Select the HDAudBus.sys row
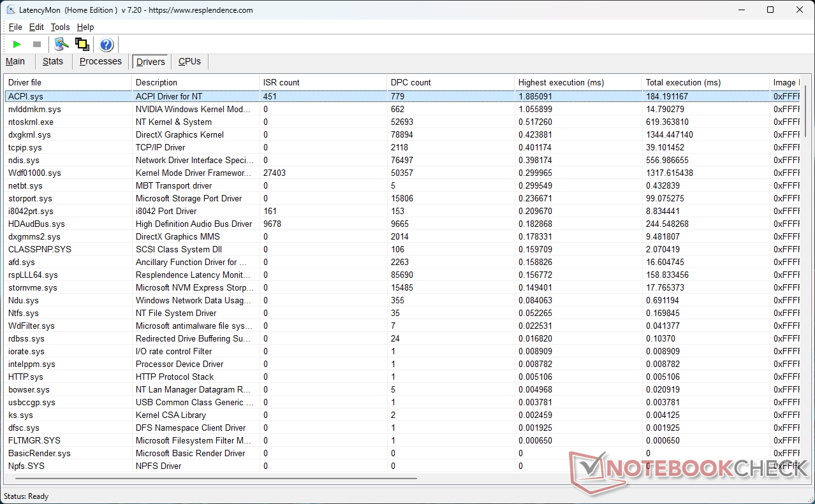The height and width of the screenshot is (504, 815). [402, 224]
